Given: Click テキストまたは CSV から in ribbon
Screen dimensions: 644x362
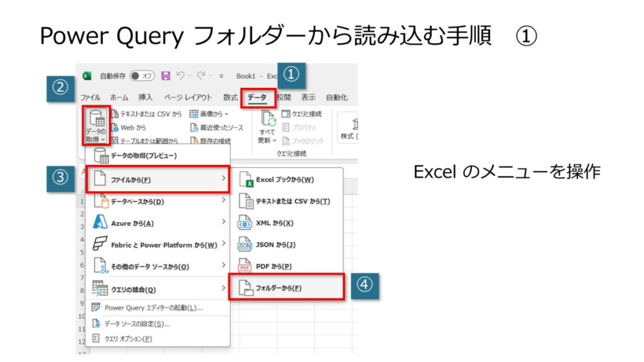Looking at the screenshot, I should (146, 114).
